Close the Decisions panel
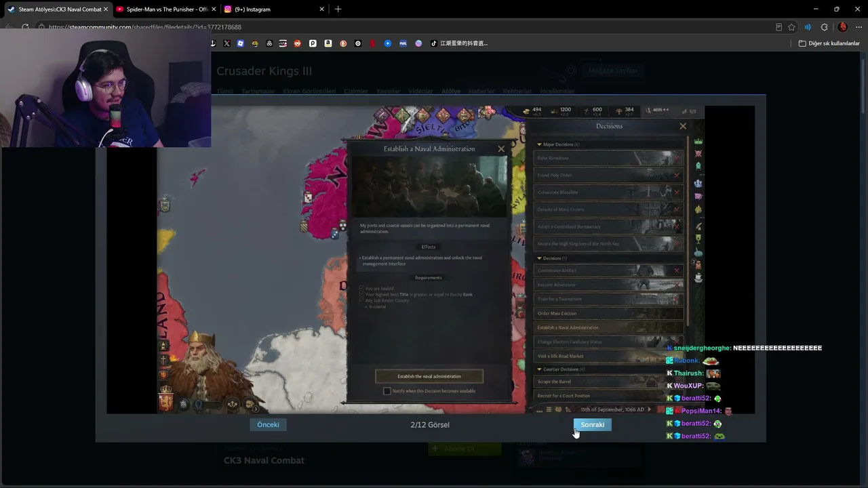Image resolution: width=868 pixels, height=488 pixels. [x=683, y=126]
